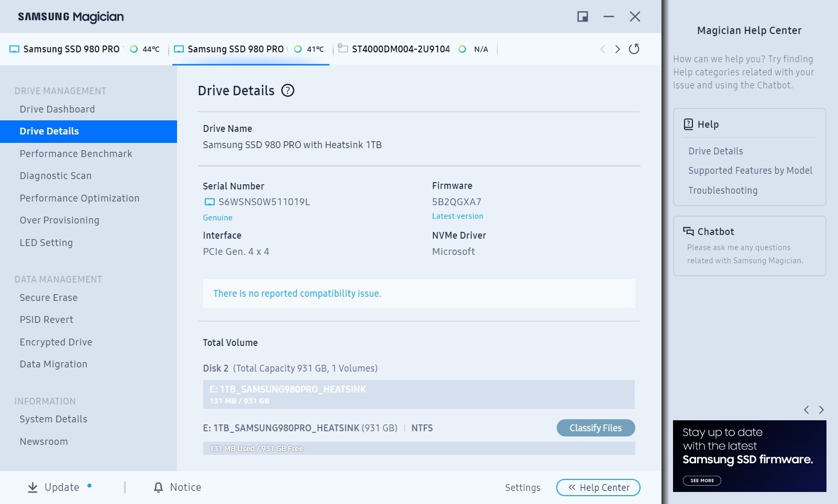Viewport: 838px width, 504px height.
Task: Click the Classify Files button
Action: coord(596,428)
